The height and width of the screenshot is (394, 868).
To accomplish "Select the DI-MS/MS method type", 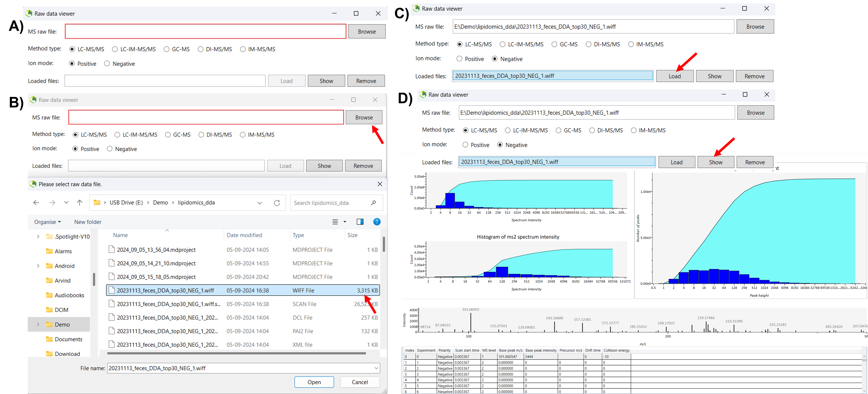I will pos(201,49).
